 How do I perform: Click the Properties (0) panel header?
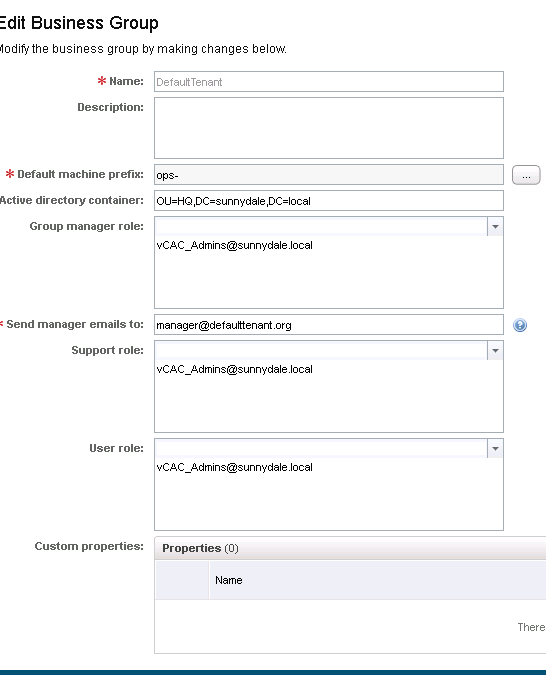[x=350, y=548]
